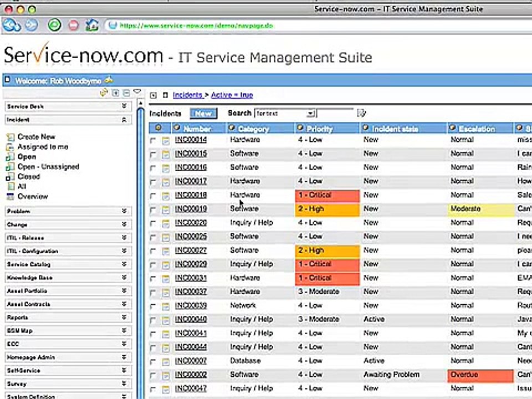
Task: Check the box for INC00025
Action: point(153,238)
